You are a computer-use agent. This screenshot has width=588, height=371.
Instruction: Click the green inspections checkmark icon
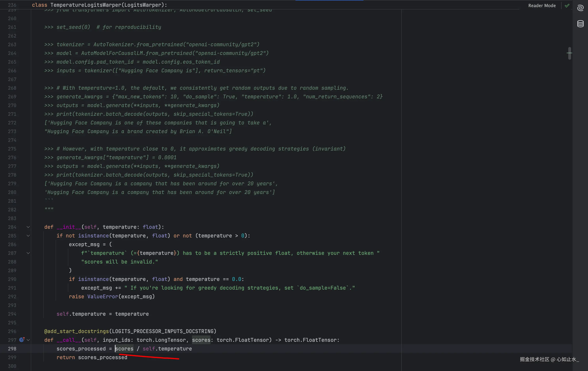pyautogui.click(x=567, y=6)
